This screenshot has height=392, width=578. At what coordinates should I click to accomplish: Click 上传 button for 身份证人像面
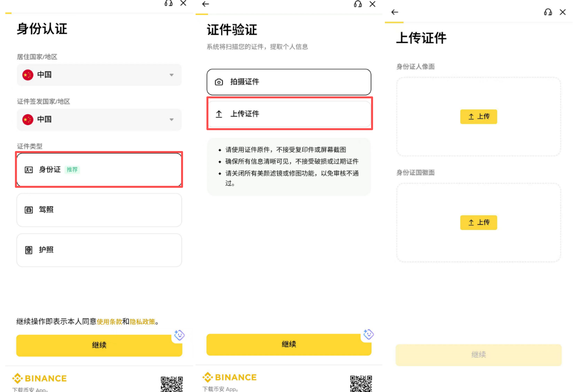[479, 117]
